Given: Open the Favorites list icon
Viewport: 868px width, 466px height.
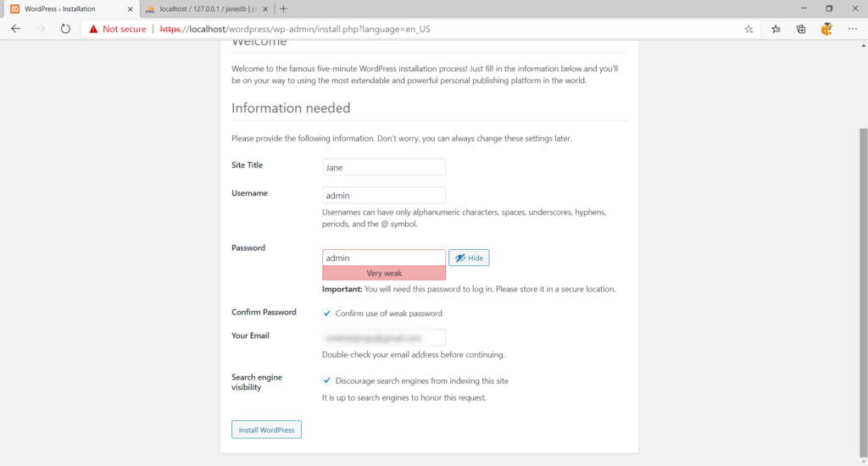Looking at the screenshot, I should (x=776, y=30).
